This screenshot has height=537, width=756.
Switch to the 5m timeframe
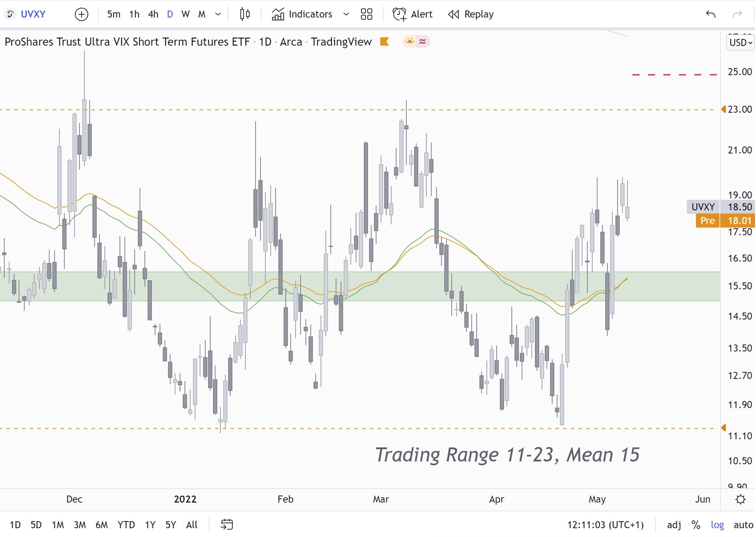click(x=114, y=14)
